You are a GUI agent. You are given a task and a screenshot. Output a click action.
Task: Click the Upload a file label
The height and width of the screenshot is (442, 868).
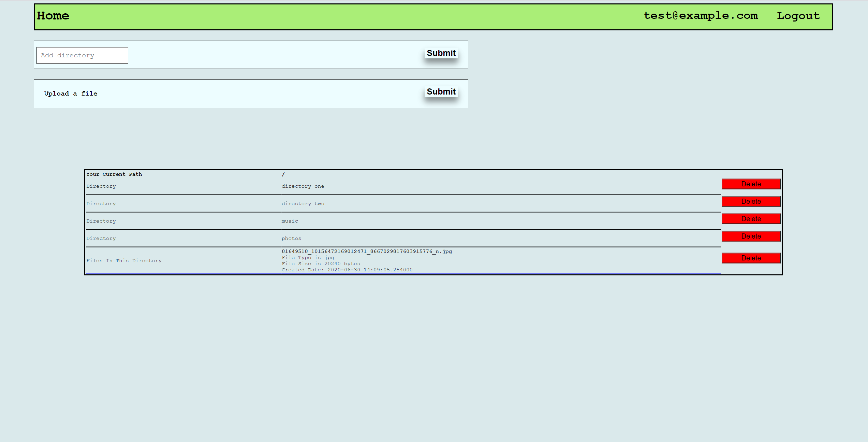[71, 94]
